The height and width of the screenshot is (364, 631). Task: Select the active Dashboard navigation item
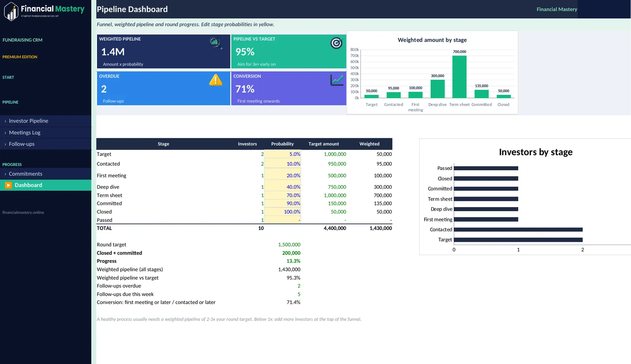[x=46, y=185]
